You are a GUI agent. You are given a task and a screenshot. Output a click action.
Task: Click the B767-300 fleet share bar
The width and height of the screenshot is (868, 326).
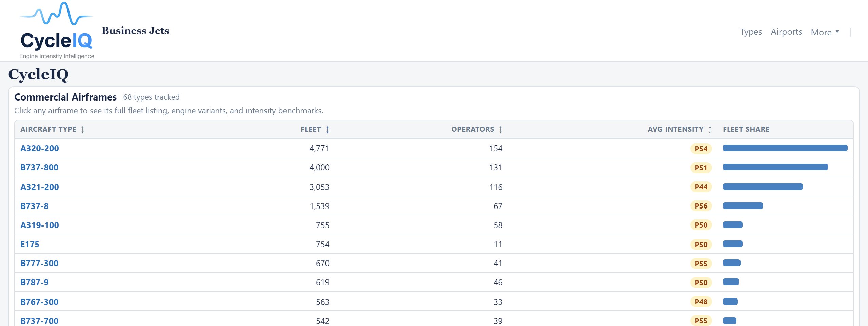click(x=730, y=302)
